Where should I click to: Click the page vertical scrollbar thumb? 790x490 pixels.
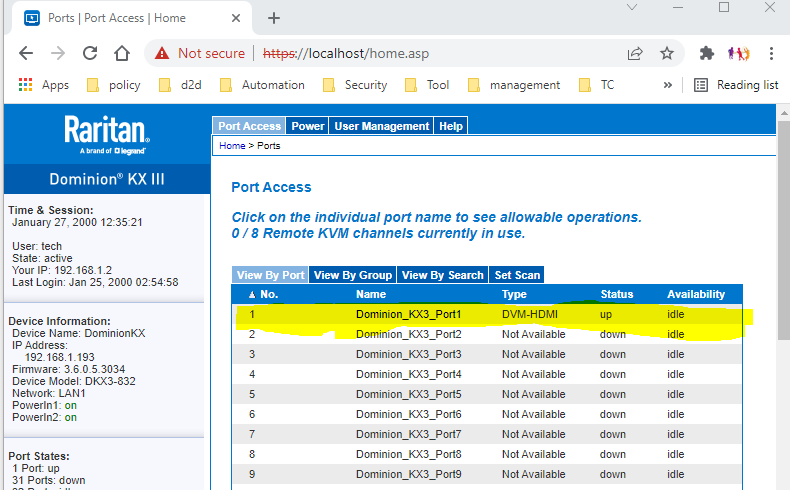point(784,229)
